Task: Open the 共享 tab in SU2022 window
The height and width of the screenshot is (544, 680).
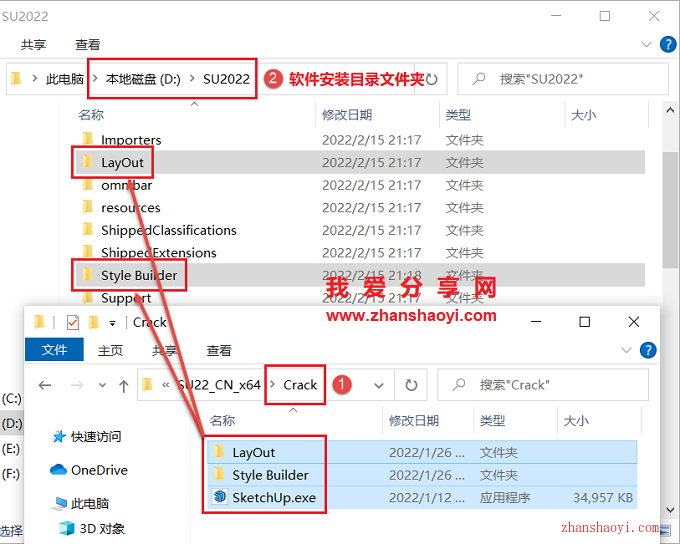Action: (x=33, y=44)
